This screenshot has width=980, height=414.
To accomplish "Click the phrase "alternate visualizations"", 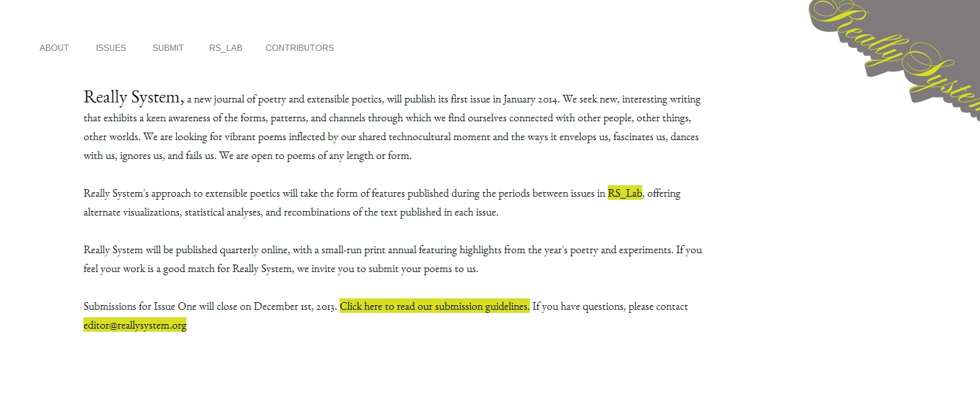I will [x=132, y=212].
